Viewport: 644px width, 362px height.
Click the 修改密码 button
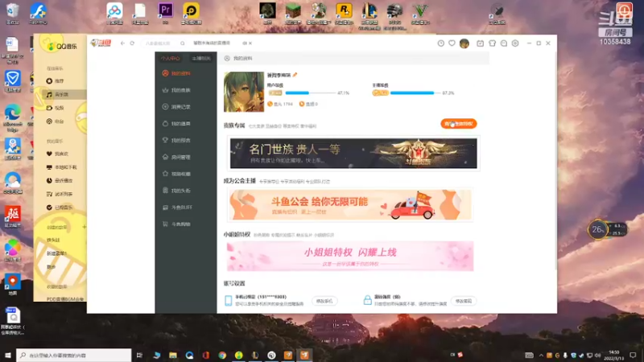(x=464, y=301)
